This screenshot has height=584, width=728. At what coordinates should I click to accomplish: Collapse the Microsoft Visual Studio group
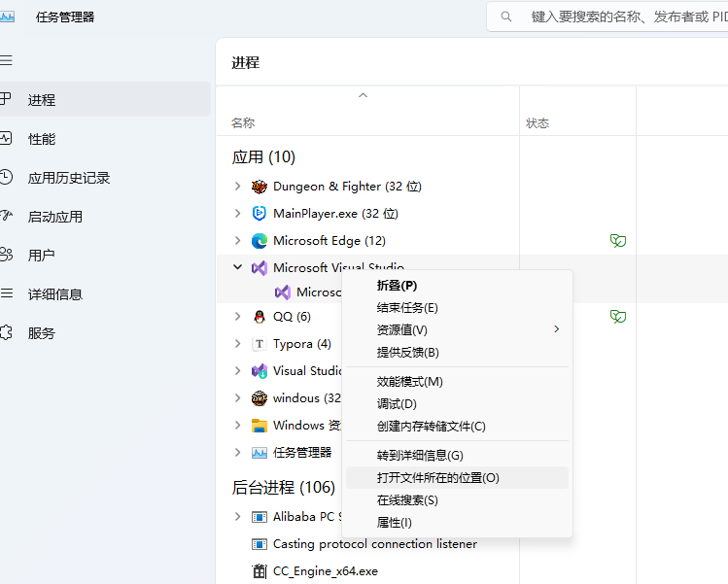point(238,267)
